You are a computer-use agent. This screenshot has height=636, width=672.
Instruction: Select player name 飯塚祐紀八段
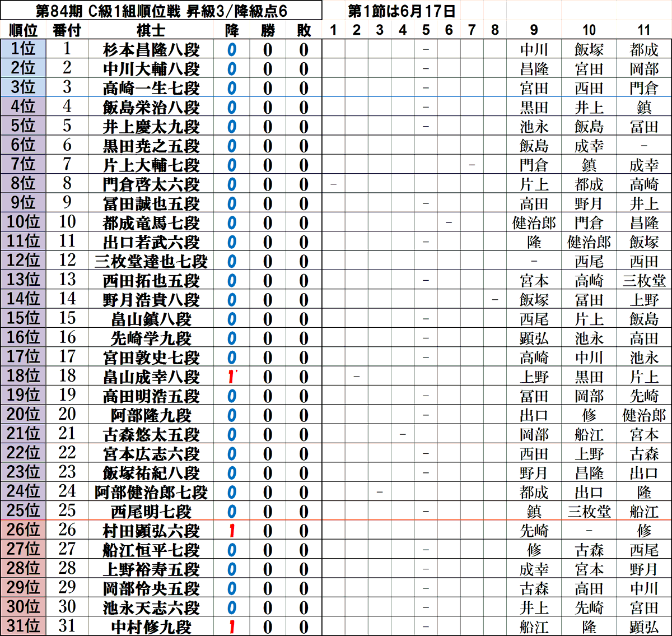[151, 473]
